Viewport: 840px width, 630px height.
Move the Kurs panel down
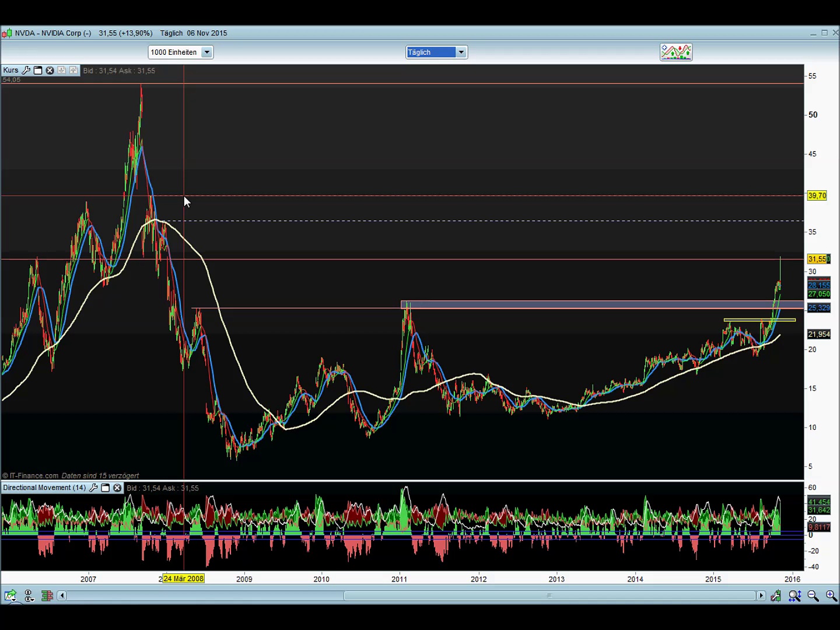click(x=62, y=71)
